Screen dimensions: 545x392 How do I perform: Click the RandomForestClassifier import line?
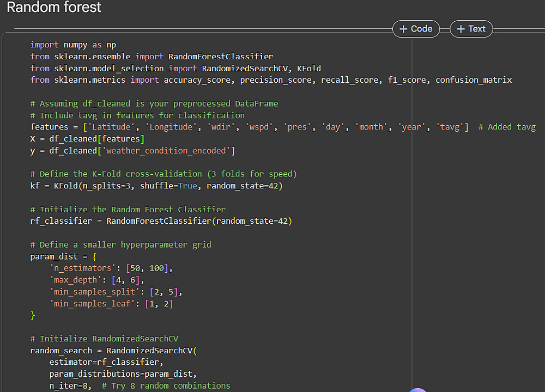pyautogui.click(x=152, y=57)
